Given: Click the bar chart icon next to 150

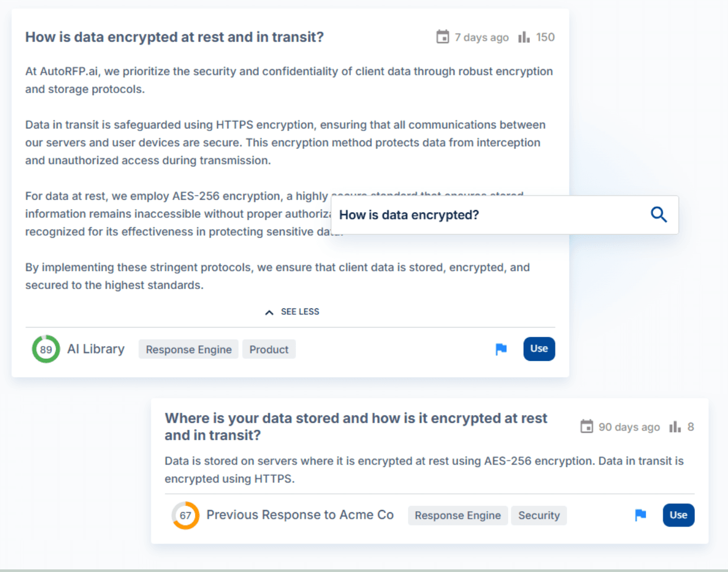Looking at the screenshot, I should click(524, 37).
